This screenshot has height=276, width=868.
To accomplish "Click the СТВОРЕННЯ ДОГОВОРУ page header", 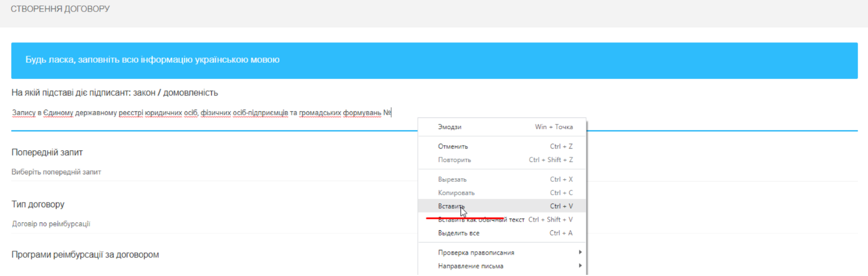I will (60, 9).
